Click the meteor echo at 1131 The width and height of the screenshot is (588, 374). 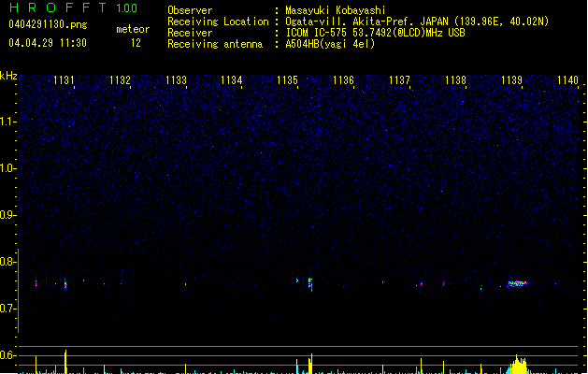tap(65, 283)
